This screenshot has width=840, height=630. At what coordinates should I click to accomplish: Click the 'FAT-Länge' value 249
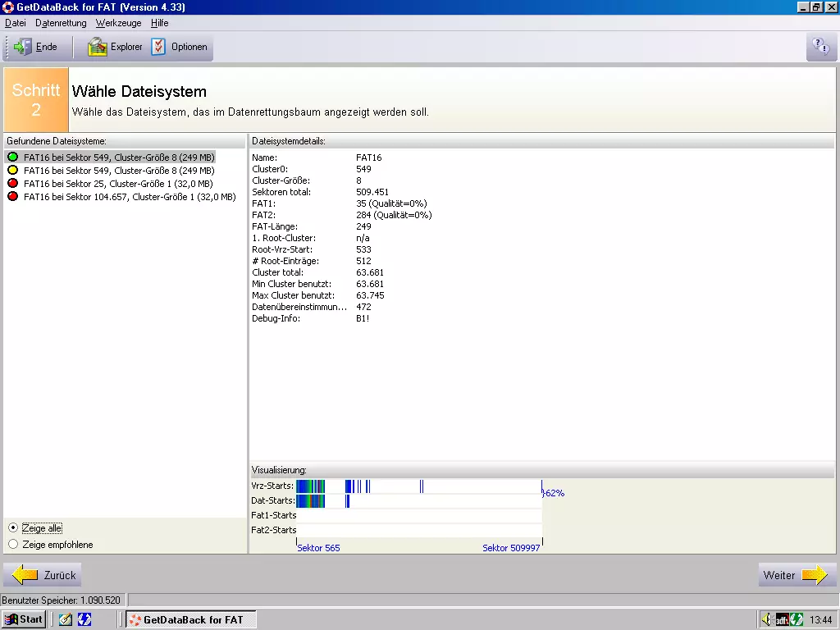[363, 226]
